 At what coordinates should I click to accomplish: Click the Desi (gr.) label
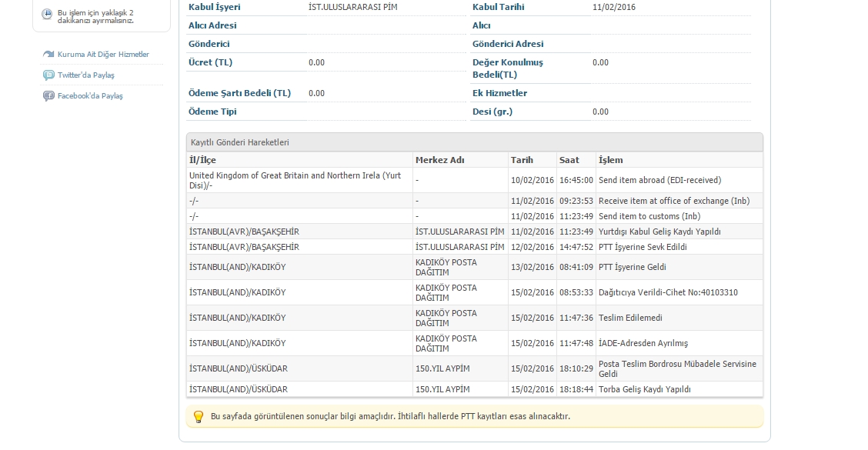point(492,112)
